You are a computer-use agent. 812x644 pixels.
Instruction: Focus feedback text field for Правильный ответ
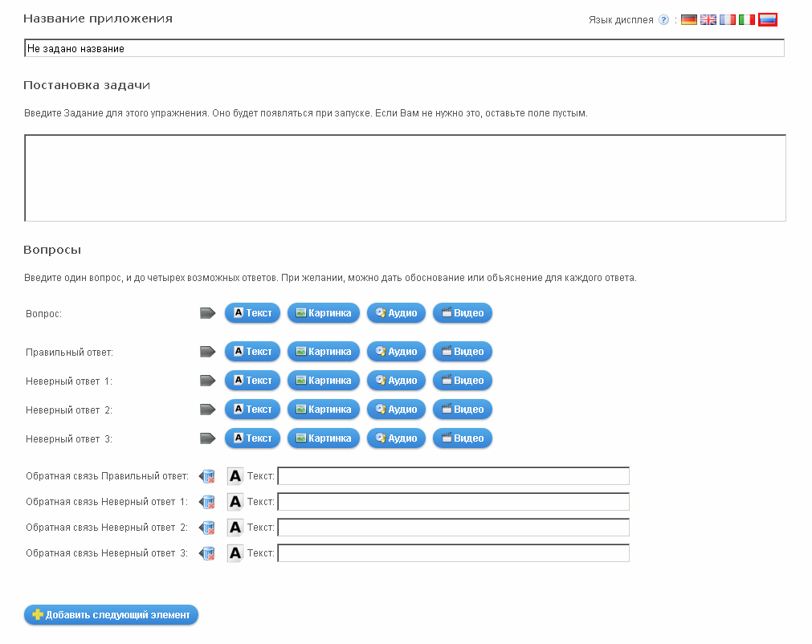click(x=454, y=476)
